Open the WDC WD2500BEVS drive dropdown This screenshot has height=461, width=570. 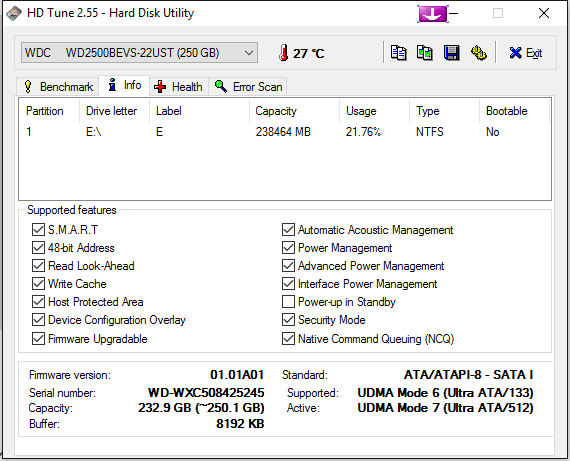coord(139,53)
